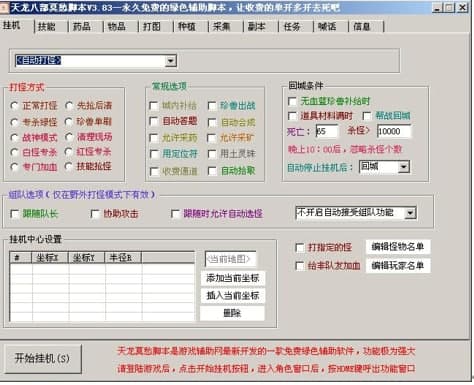
Task: Select 白怪专杀 radio option
Action: pos(14,152)
